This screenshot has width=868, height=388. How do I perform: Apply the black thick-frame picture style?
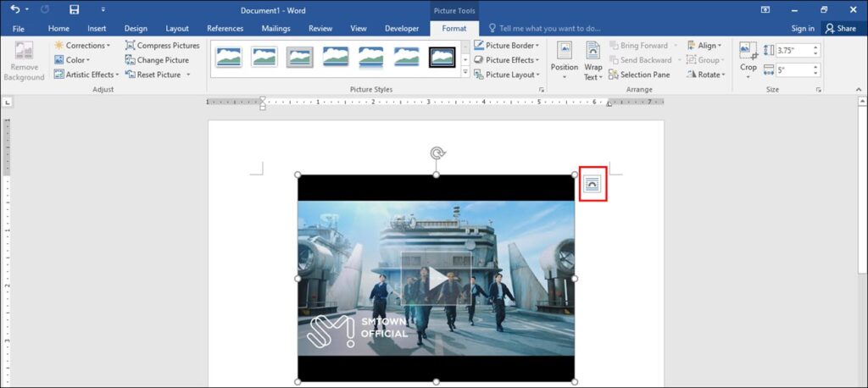pyautogui.click(x=442, y=57)
